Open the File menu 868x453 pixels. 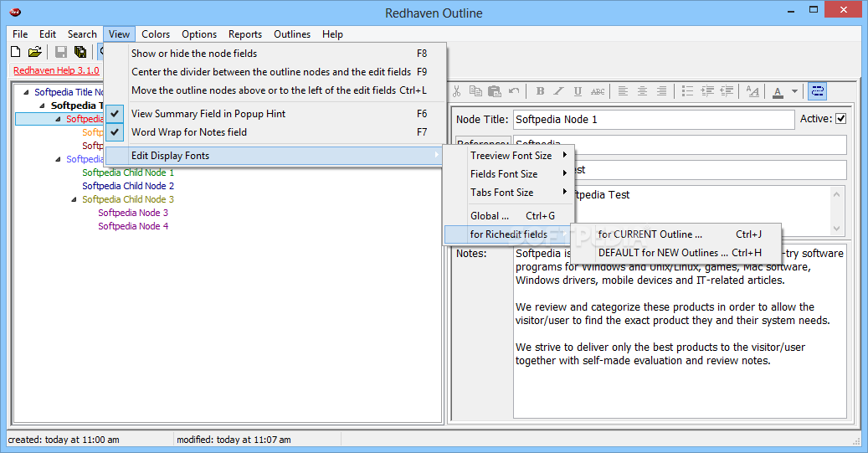(20, 33)
